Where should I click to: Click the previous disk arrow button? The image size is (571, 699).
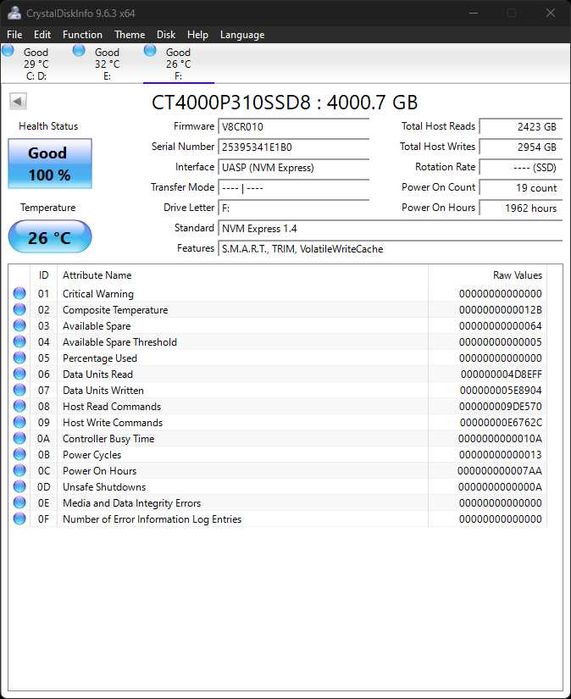point(18,101)
